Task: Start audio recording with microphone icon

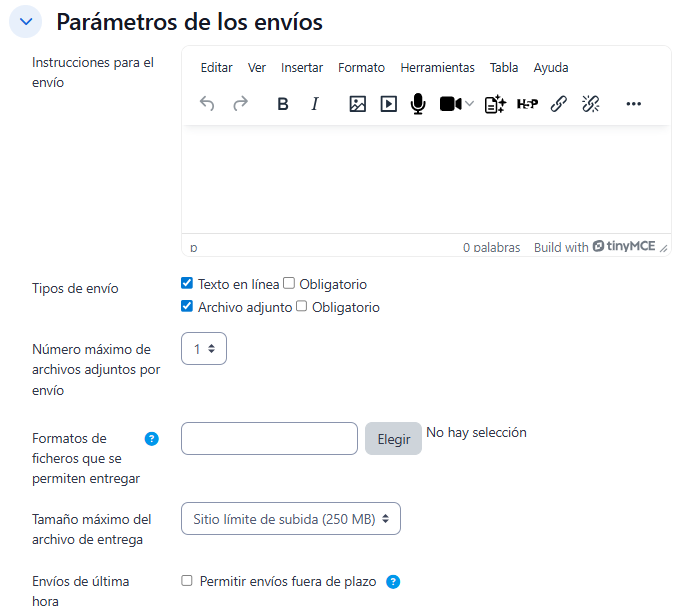Action: click(x=418, y=104)
